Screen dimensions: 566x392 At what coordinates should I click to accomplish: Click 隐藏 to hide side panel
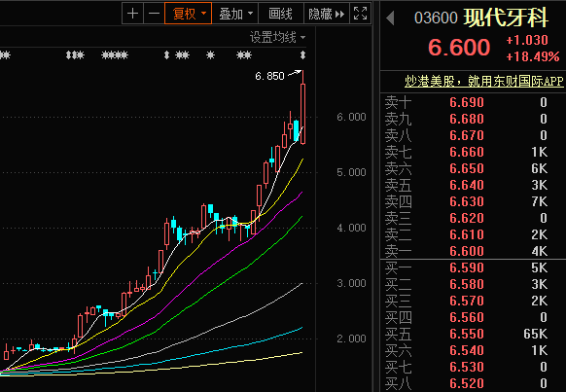(327, 14)
